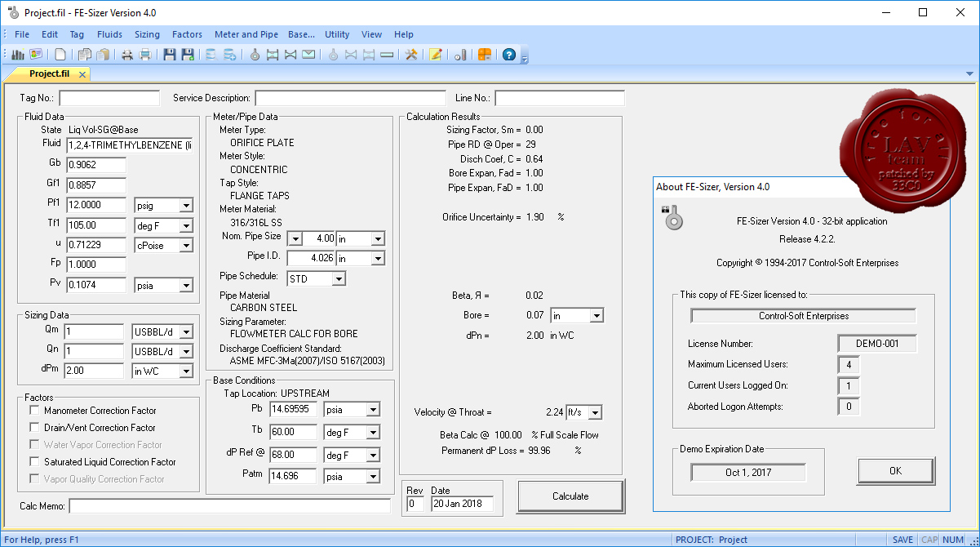980x547 pixels.
Task: Click the Save As floppy icon with plus
Action: point(188,55)
